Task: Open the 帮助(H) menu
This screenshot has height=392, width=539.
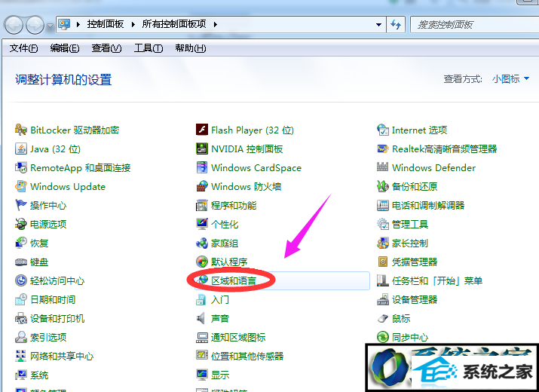Action: click(x=191, y=48)
